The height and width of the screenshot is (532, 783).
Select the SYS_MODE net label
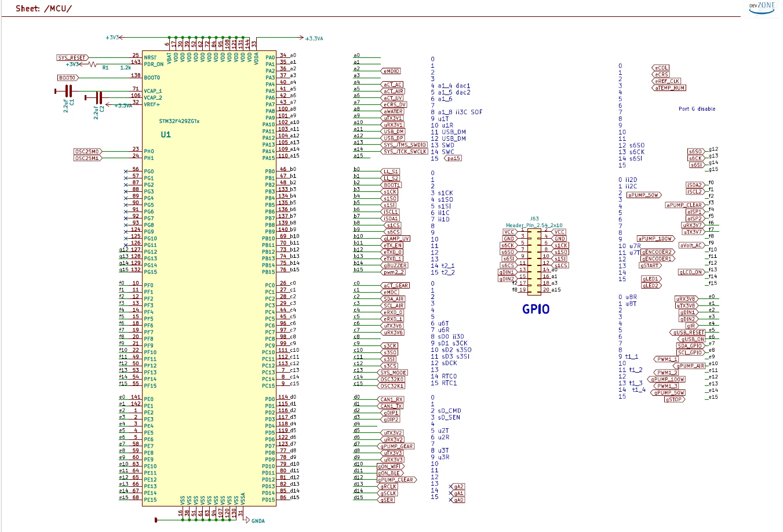pos(394,373)
